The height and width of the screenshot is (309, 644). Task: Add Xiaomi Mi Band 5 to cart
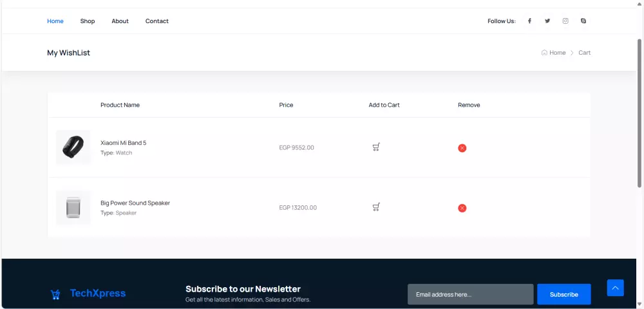(x=376, y=147)
